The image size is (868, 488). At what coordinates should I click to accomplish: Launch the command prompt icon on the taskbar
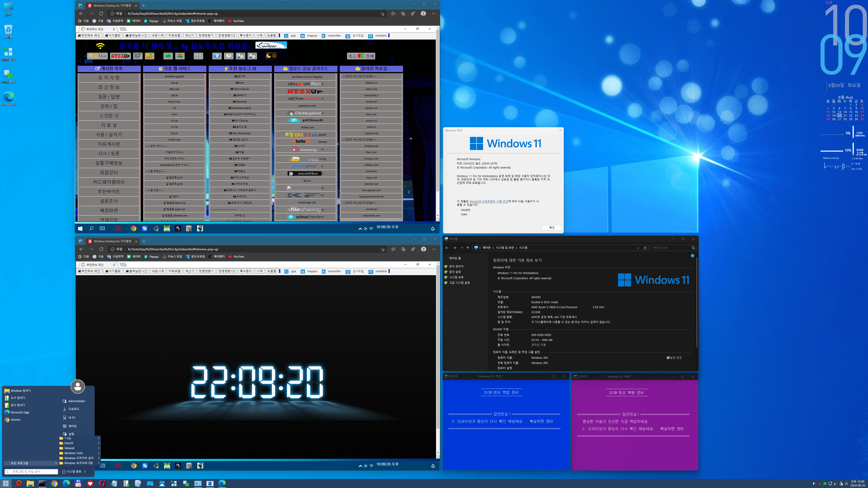[42, 484]
